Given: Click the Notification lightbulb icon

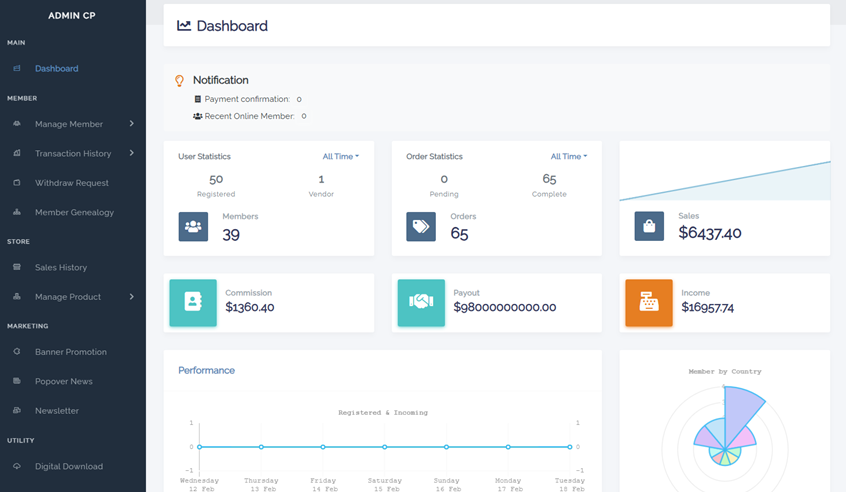Looking at the screenshot, I should [180, 81].
